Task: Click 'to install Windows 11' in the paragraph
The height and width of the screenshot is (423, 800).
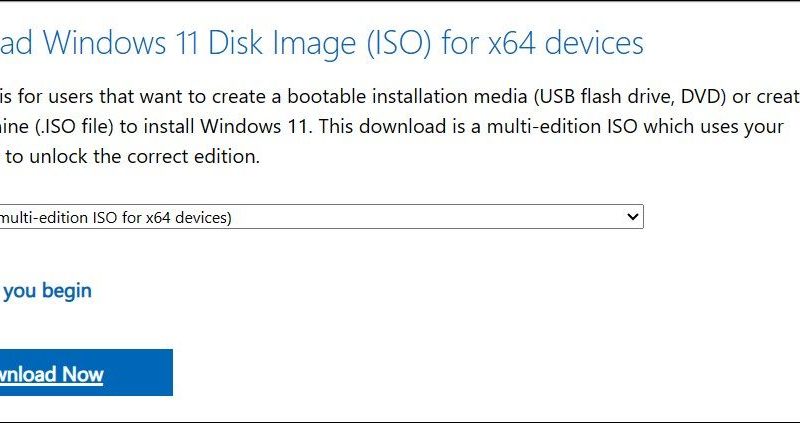Action: (x=215, y=127)
